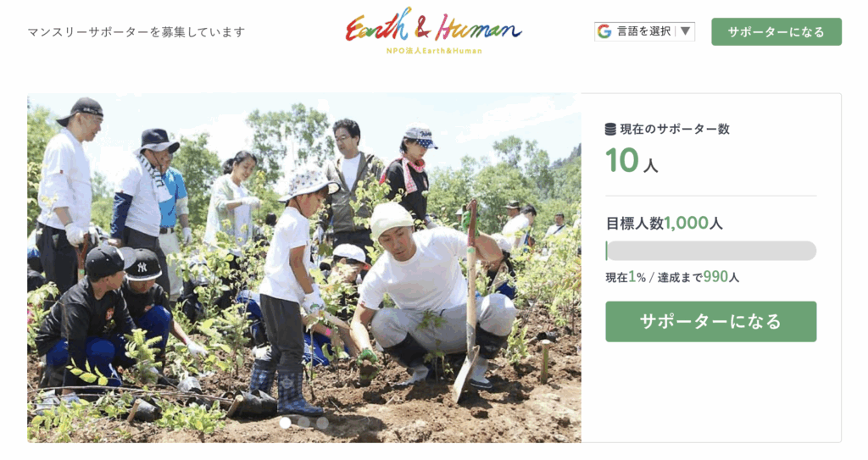The image size is (868, 460).
Task: Click the tree-planting hero photo
Action: [x=304, y=268]
